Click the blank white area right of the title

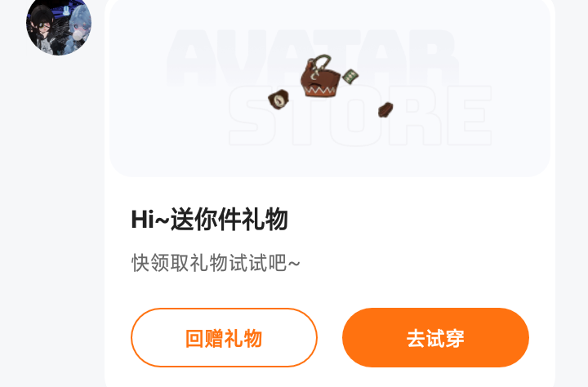(412, 220)
